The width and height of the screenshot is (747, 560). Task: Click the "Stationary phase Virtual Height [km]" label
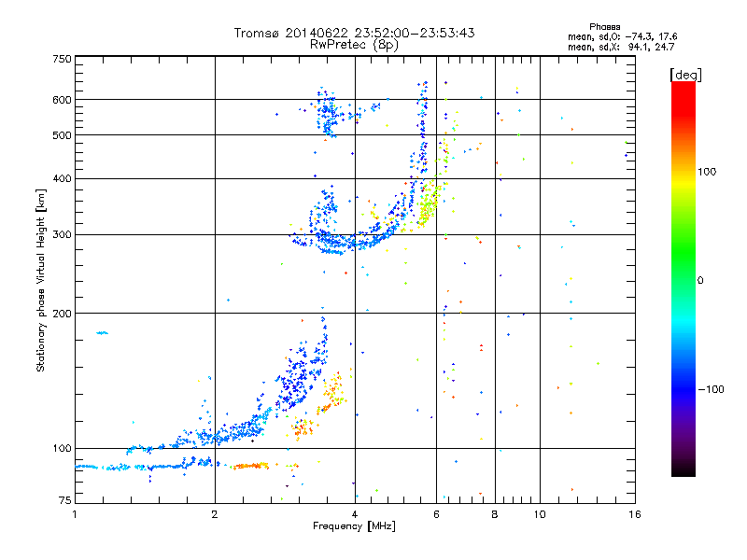[x=40, y=280]
